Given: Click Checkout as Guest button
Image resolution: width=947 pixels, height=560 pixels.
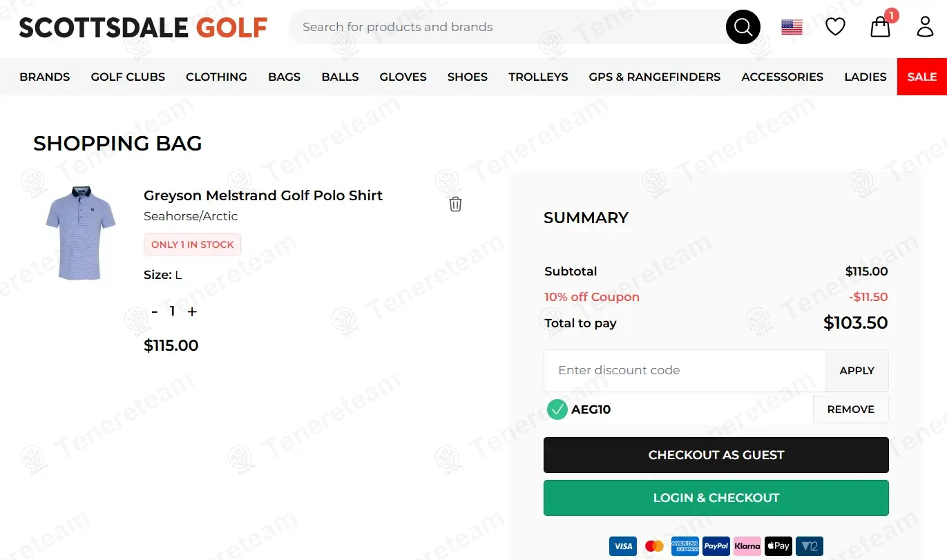Looking at the screenshot, I should click(716, 455).
